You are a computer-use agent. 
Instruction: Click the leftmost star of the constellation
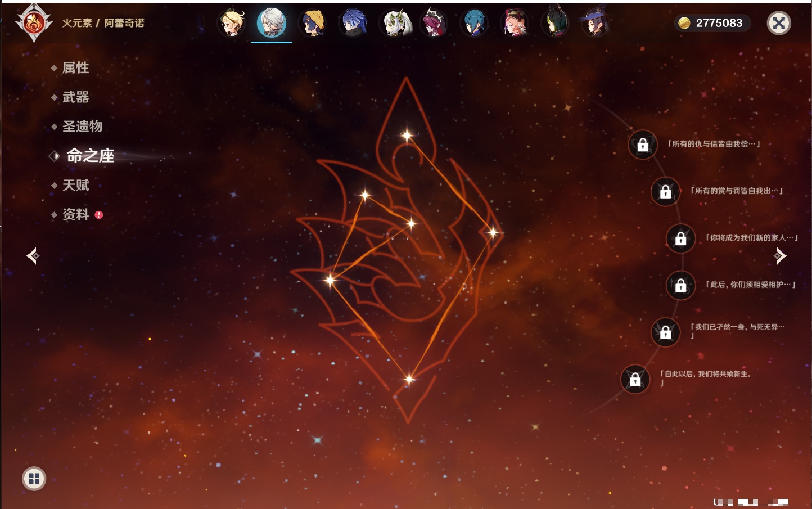[331, 279]
